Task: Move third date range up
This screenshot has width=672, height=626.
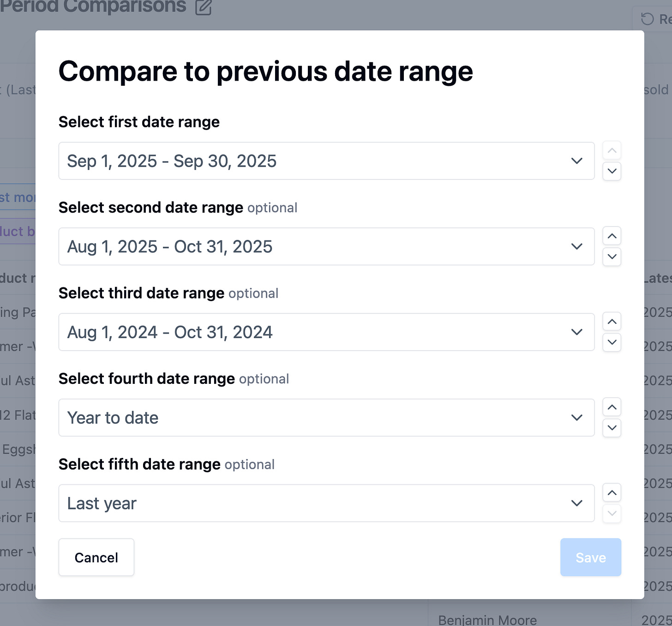Action: tap(612, 322)
